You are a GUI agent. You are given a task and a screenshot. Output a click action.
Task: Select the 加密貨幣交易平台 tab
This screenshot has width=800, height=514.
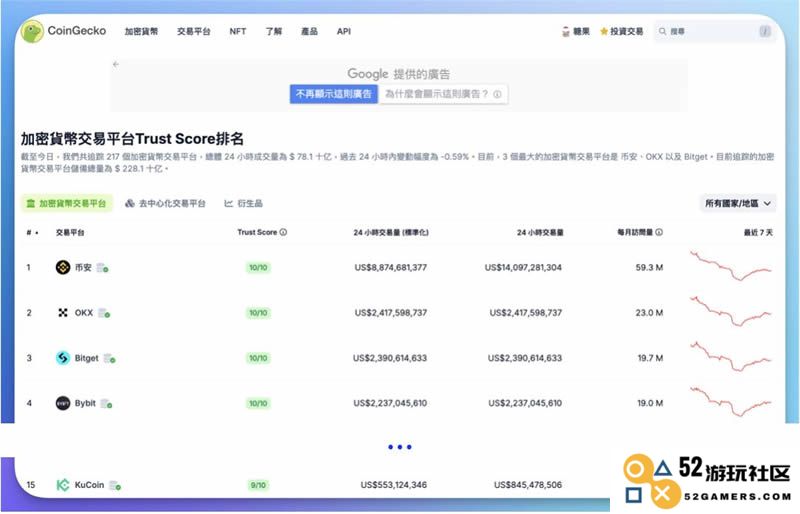point(66,204)
